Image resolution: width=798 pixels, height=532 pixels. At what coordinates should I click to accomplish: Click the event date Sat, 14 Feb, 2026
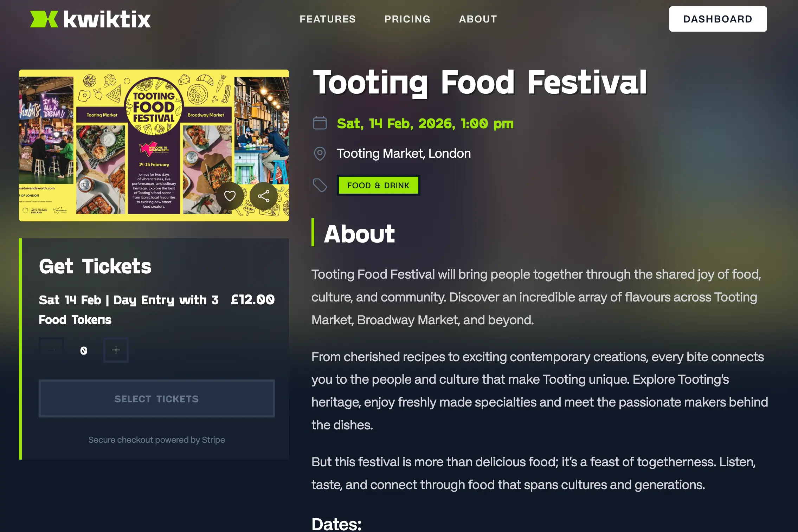[x=425, y=124]
